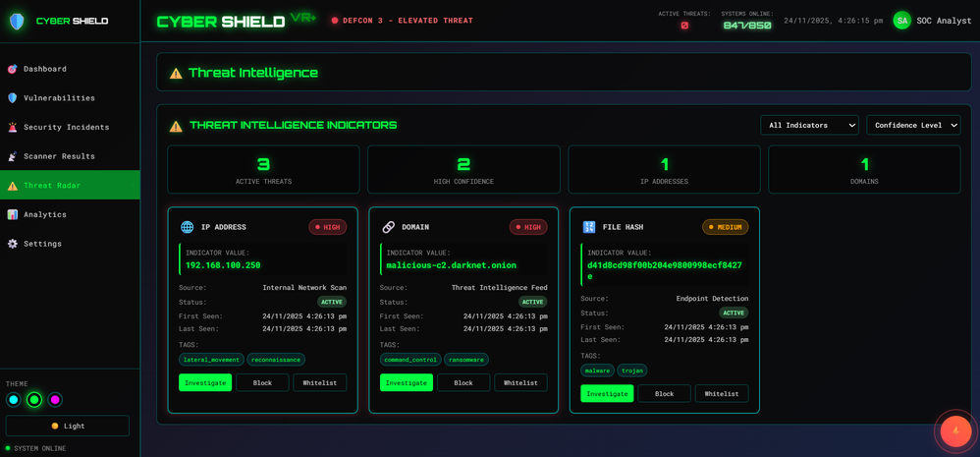The height and width of the screenshot is (457, 980).
Task: Click the Cyber Shield logo icon
Action: pyautogui.click(x=17, y=22)
